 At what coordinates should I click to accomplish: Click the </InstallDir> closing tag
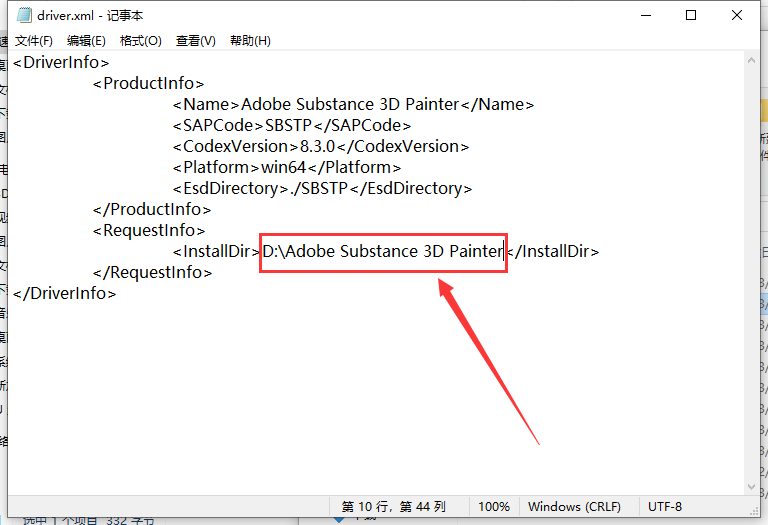553,252
